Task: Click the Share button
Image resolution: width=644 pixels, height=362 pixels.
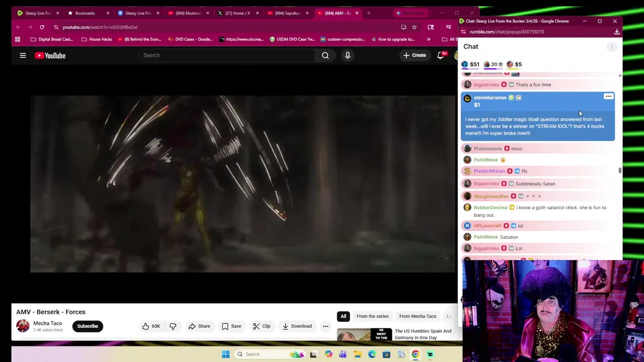Action: [x=199, y=326]
